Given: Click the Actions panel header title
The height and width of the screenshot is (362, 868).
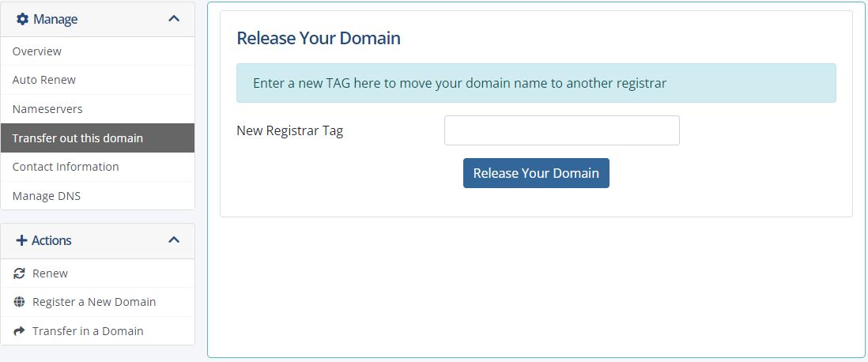Looking at the screenshot, I should point(51,240).
